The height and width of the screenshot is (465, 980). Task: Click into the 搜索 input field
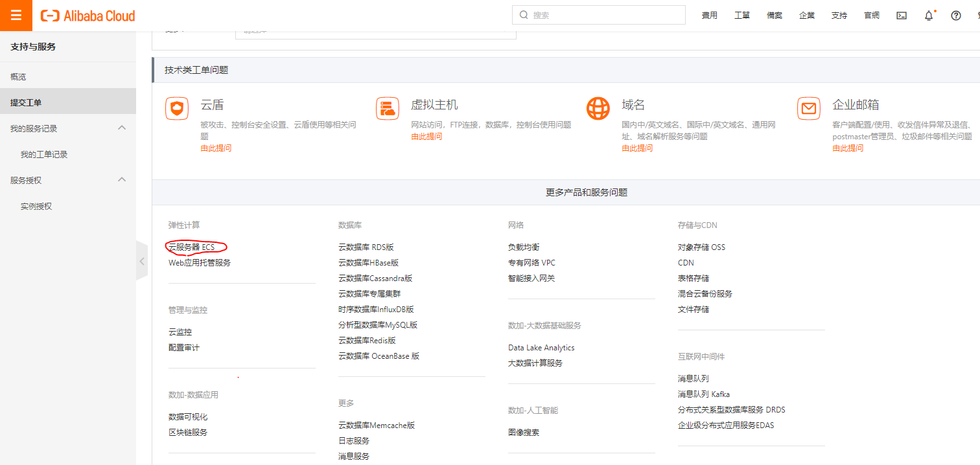click(x=598, y=15)
